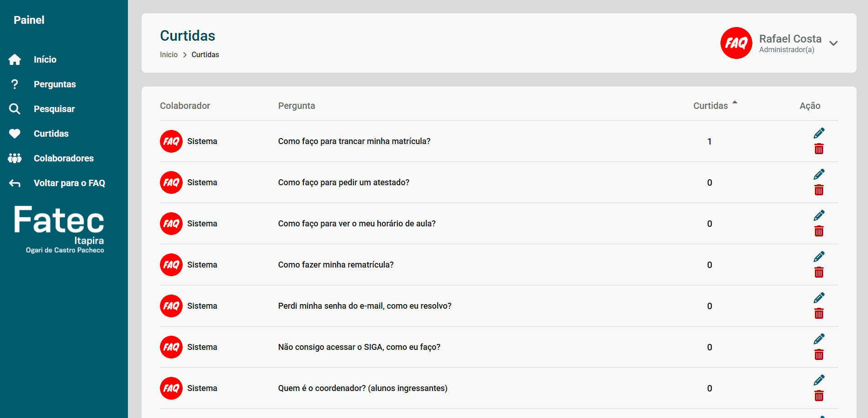Open the Pesquisar magnifying glass icon
The height and width of the screenshot is (418, 868).
pos(15,109)
